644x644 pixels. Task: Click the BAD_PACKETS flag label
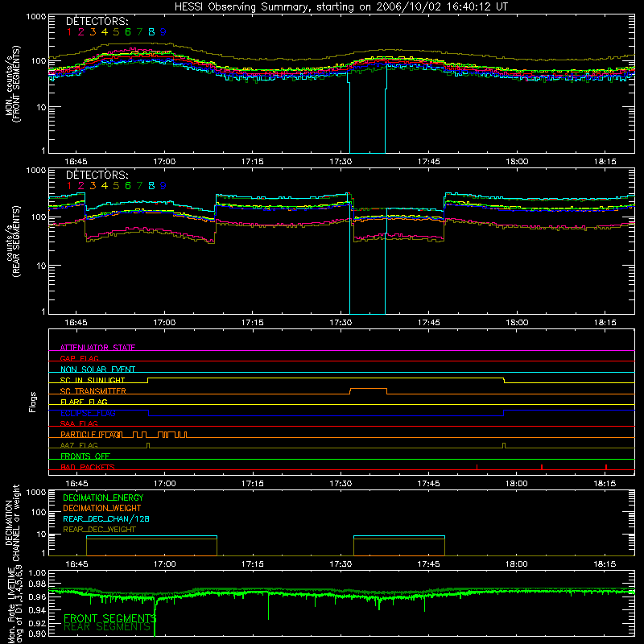(x=88, y=467)
